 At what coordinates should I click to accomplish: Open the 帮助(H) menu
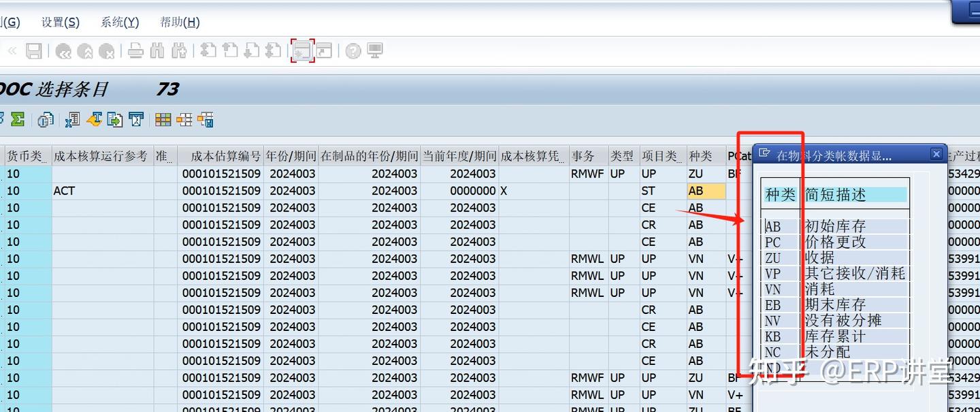point(179,22)
